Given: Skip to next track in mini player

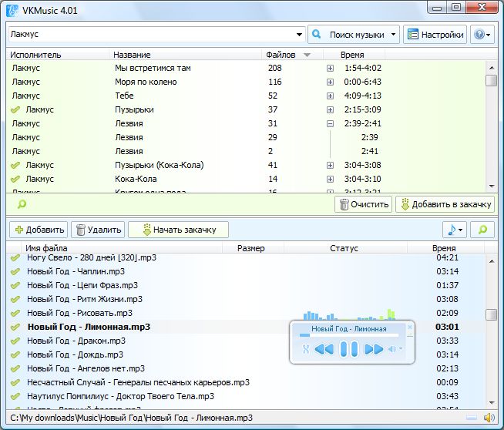Looking at the screenshot, I should click(x=374, y=349).
